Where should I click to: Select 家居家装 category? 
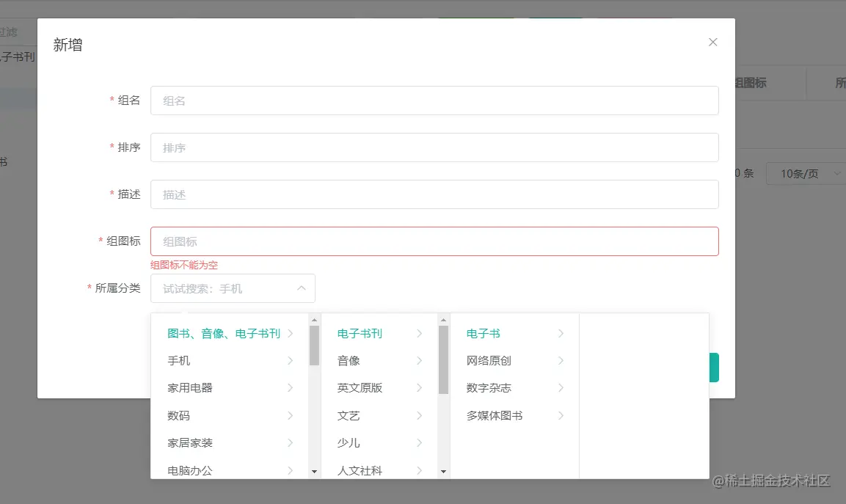[190, 442]
